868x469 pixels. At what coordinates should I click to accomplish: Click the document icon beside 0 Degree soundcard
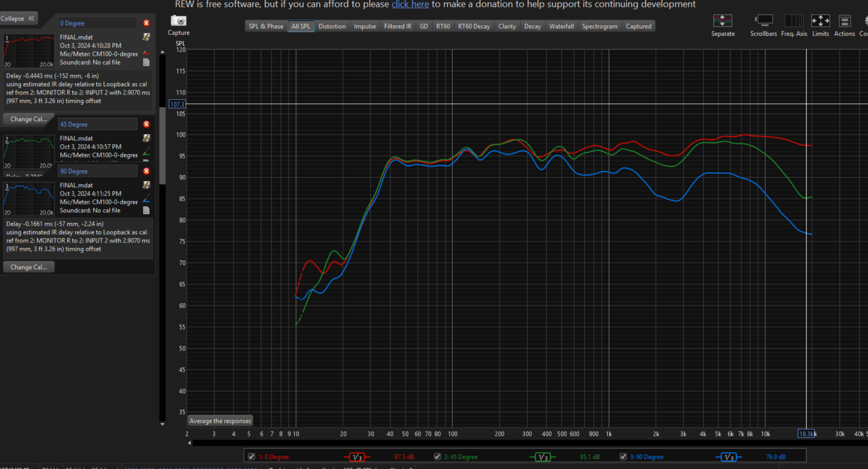tap(146, 62)
